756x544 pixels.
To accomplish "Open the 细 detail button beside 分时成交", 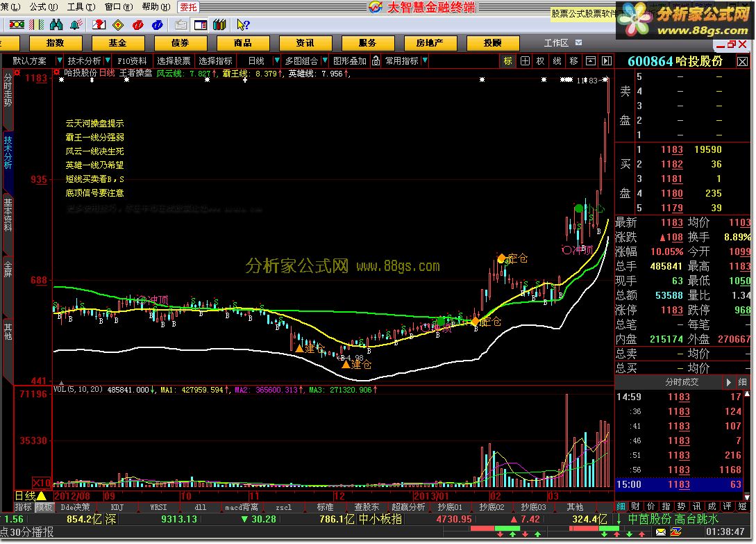I will (742, 382).
